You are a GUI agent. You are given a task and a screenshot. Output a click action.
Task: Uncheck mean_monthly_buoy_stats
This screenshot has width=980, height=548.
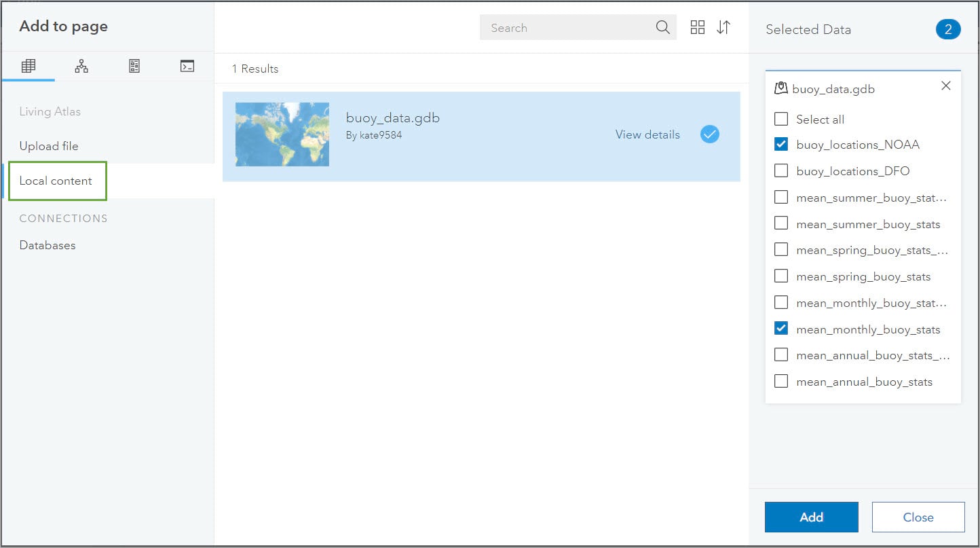click(780, 329)
